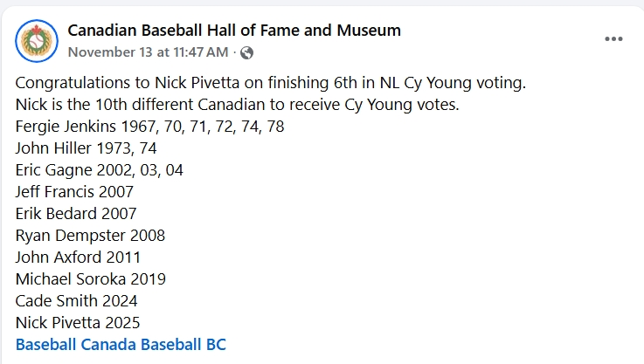Click the Michael Soroka 2019 entry
This screenshot has height=364, width=644.
click(91, 278)
